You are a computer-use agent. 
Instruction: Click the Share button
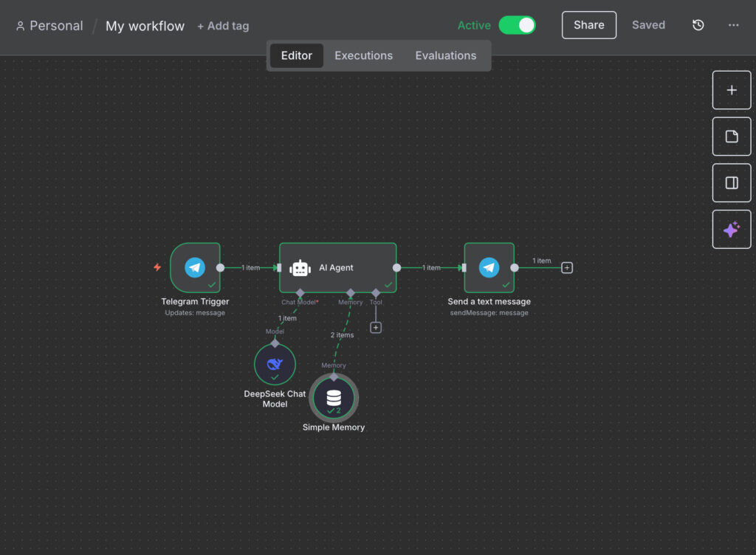click(x=588, y=25)
